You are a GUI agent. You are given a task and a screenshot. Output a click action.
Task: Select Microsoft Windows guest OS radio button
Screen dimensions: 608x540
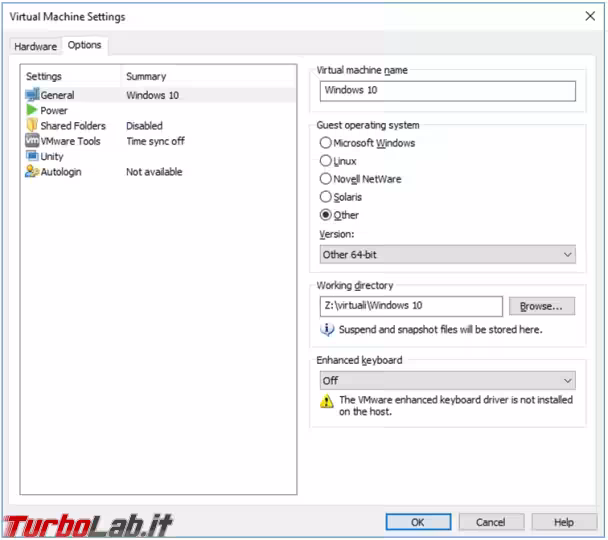(325, 143)
